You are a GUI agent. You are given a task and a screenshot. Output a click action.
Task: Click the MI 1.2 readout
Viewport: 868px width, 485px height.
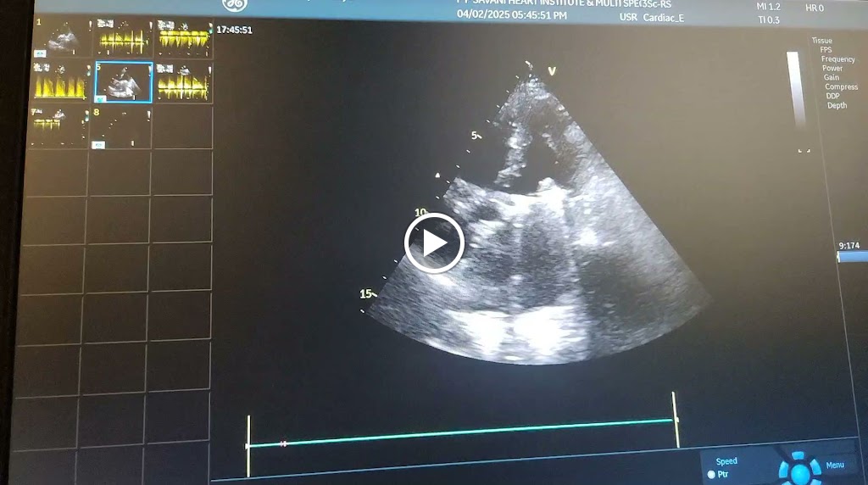click(768, 7)
